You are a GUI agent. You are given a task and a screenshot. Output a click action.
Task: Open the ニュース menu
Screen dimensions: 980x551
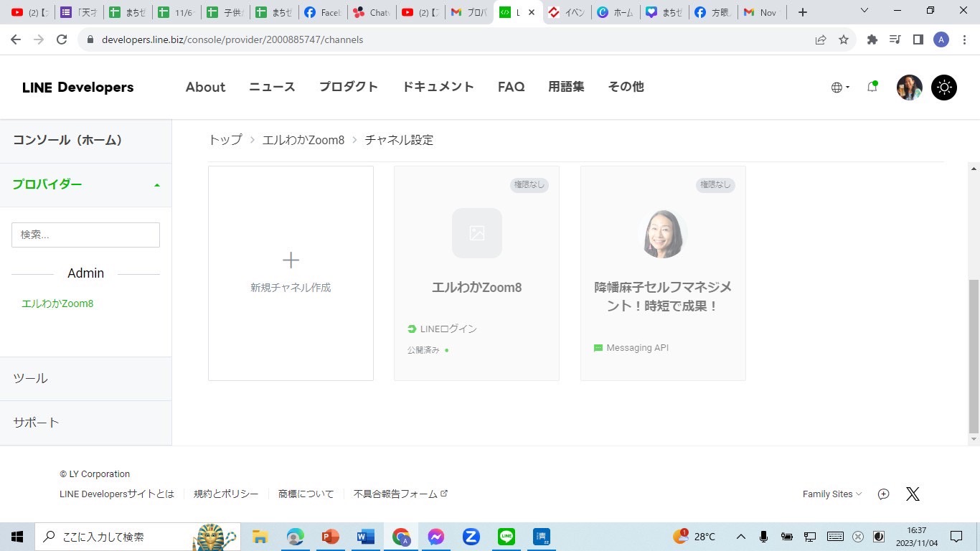pyautogui.click(x=272, y=87)
